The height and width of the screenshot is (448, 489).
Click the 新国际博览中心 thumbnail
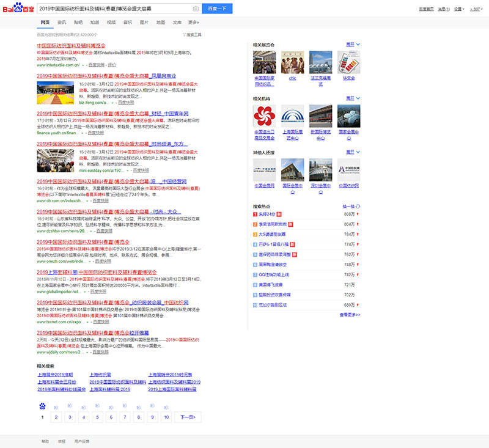point(320,116)
